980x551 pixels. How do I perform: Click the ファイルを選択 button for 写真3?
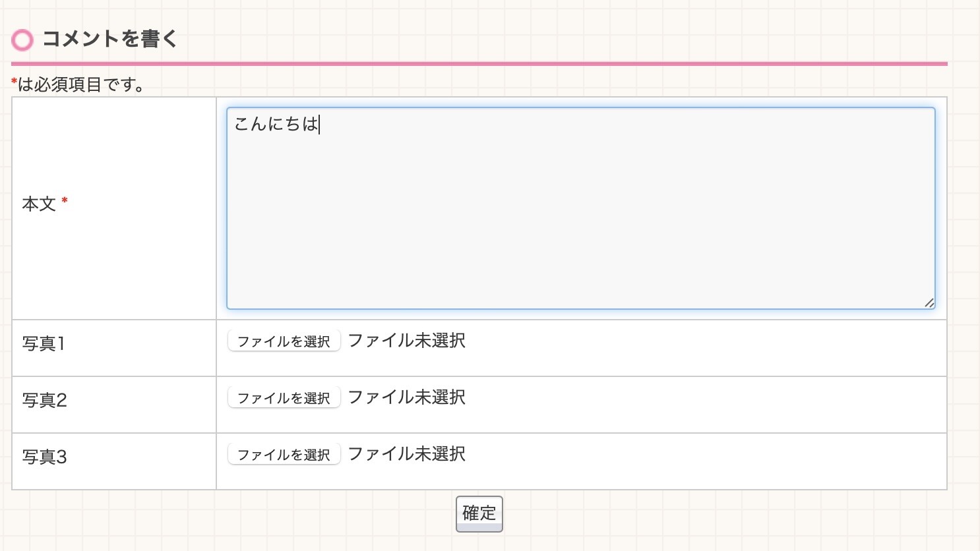click(x=284, y=454)
